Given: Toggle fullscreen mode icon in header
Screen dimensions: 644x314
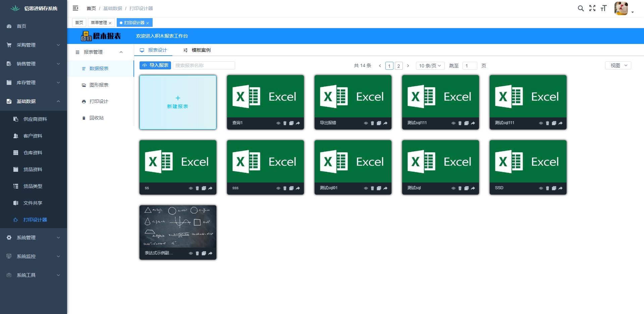Looking at the screenshot, I should pyautogui.click(x=592, y=8).
